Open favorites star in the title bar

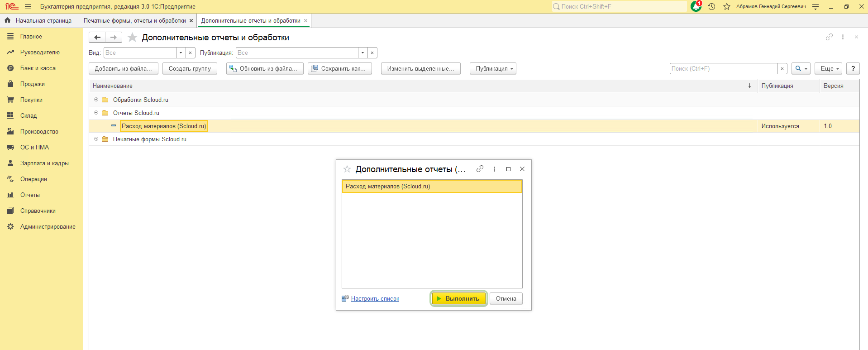point(727,7)
